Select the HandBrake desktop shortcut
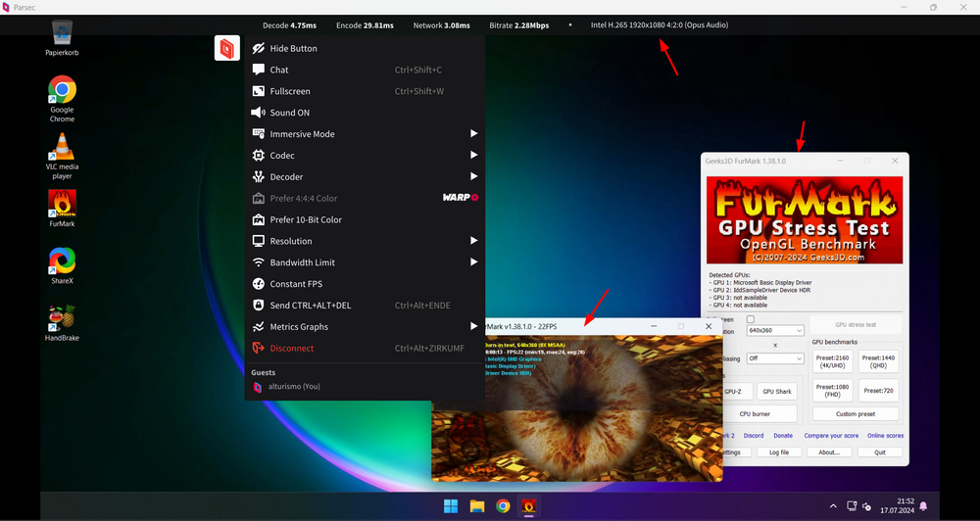The width and height of the screenshot is (980, 521). [x=63, y=323]
